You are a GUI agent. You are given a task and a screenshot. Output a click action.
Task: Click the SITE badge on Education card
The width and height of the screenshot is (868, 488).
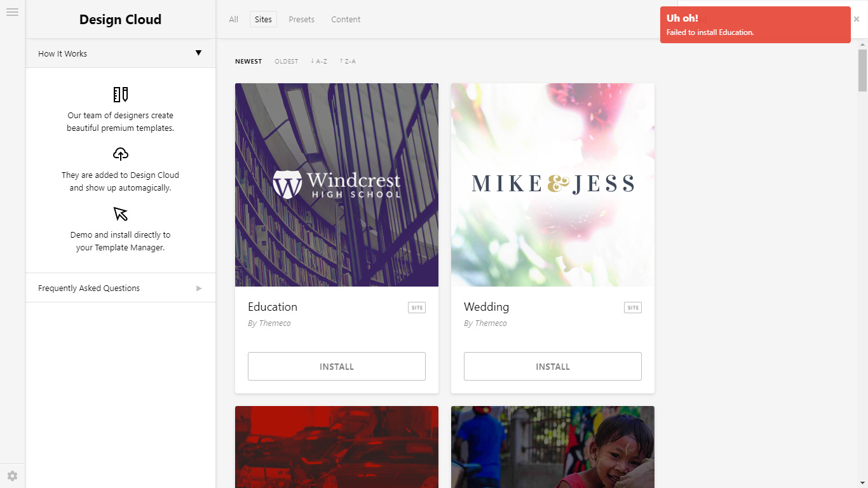(x=417, y=308)
